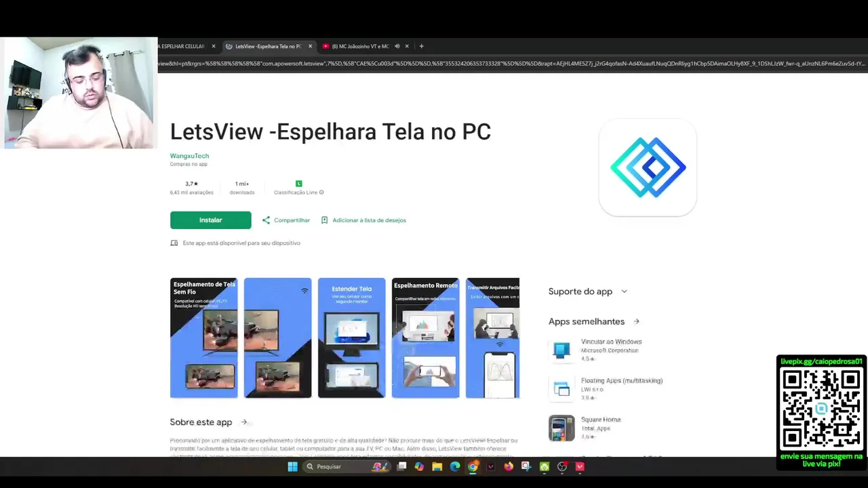This screenshot has width=868, height=488.
Task: Expand the Suporte do app section
Action: 624,291
